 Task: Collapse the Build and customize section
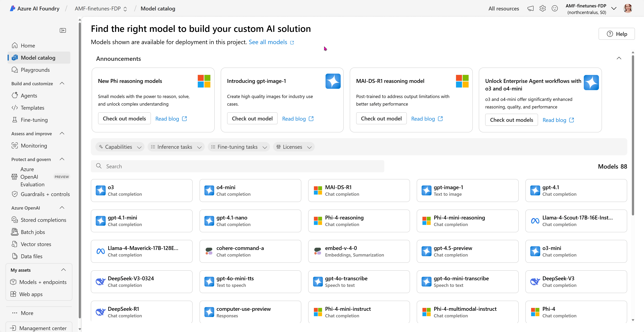(62, 83)
